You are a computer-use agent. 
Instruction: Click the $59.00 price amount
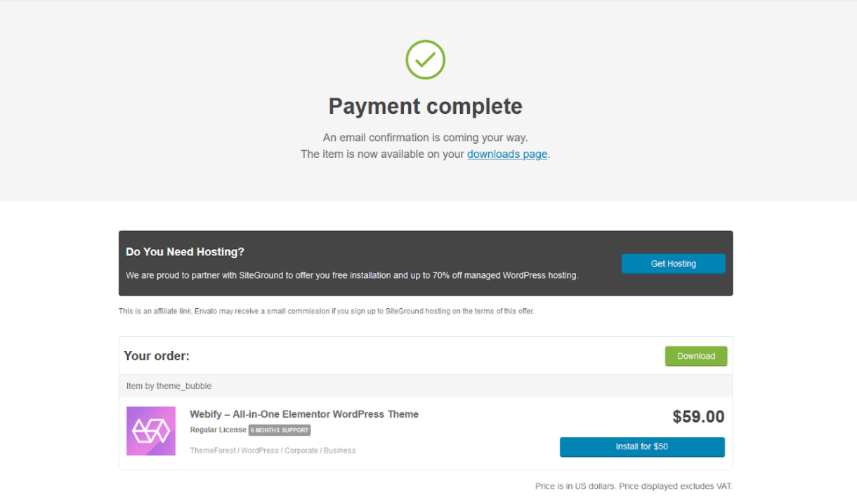pos(698,417)
